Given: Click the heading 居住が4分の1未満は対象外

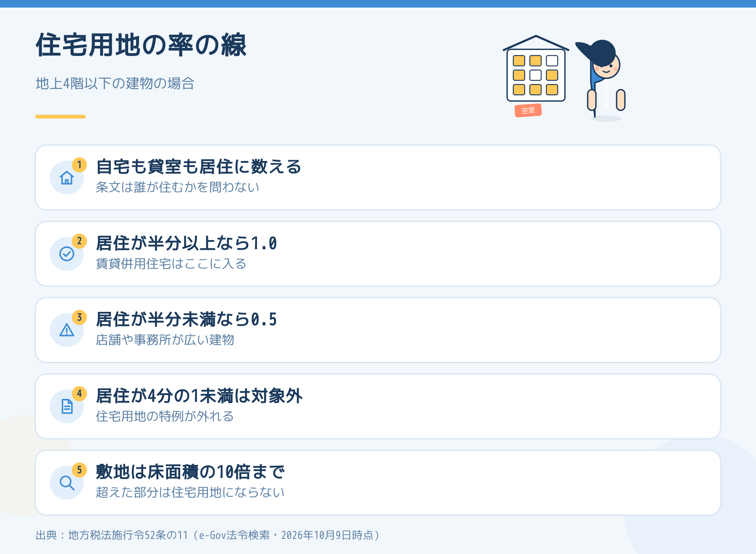Looking at the screenshot, I should point(199,396).
